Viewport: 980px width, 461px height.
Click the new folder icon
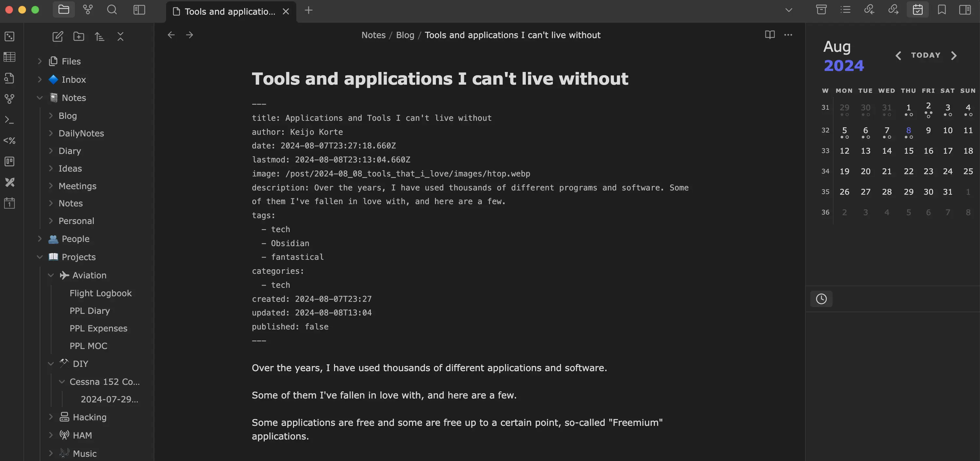point(79,36)
